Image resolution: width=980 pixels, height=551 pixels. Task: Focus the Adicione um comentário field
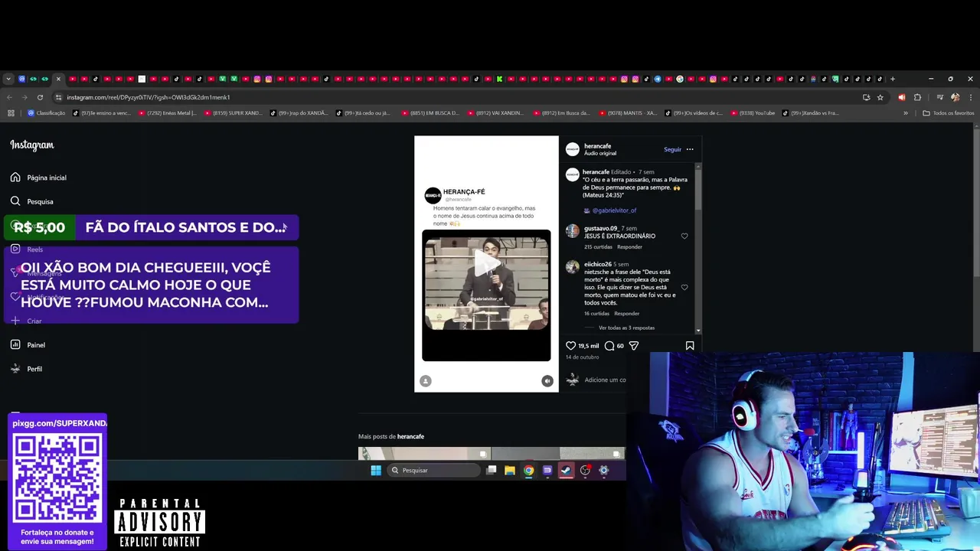tap(605, 380)
